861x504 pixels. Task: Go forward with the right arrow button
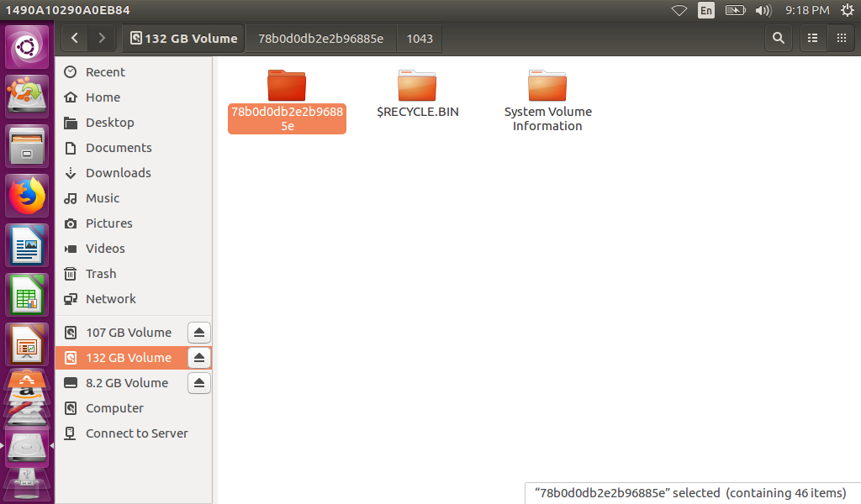pos(102,38)
